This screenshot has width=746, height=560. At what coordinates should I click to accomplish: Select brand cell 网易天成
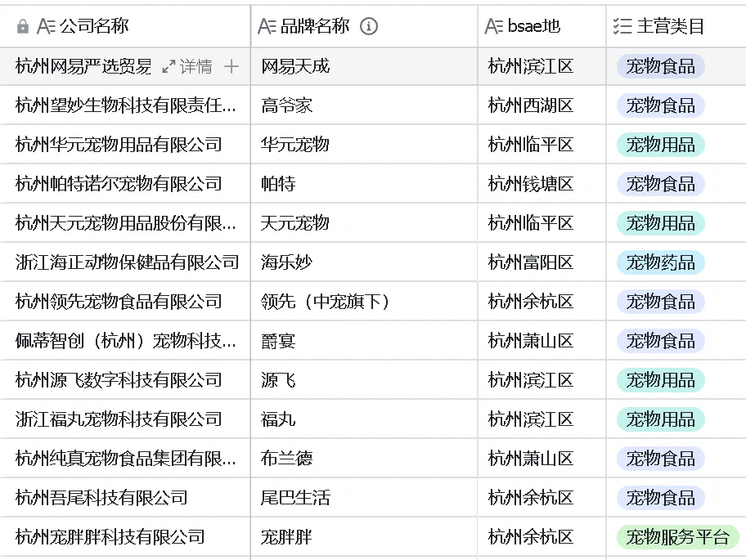[x=364, y=66]
